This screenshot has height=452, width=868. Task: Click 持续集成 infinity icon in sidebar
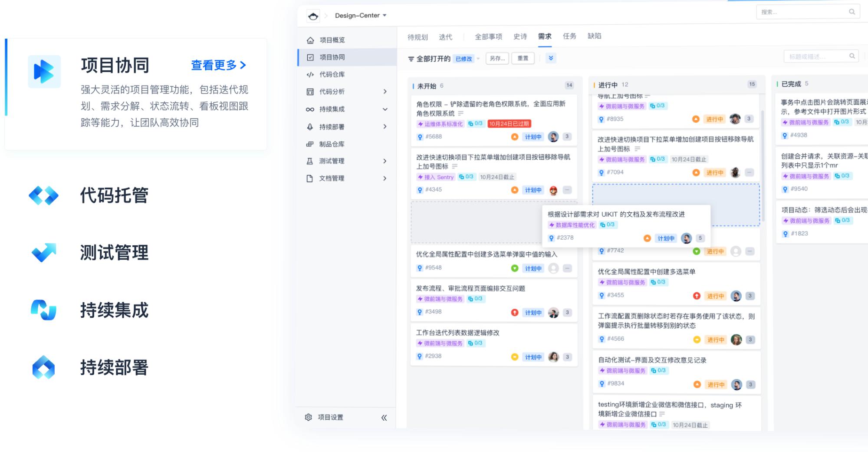coord(310,109)
